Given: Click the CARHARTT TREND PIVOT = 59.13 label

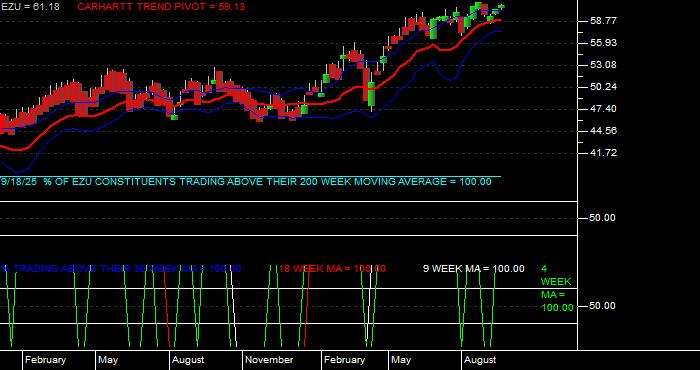Looking at the screenshot, I should click(161, 7).
